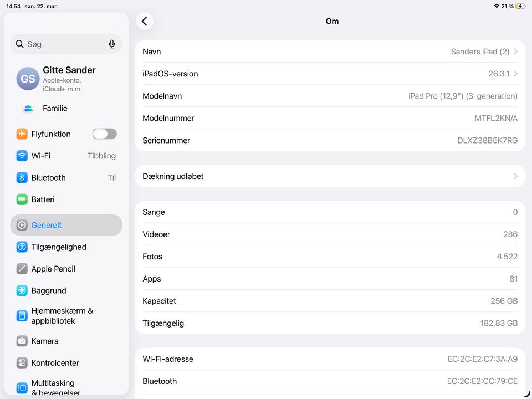The width and height of the screenshot is (532, 399).
Task: Open Generelt settings section
Action: (66, 225)
